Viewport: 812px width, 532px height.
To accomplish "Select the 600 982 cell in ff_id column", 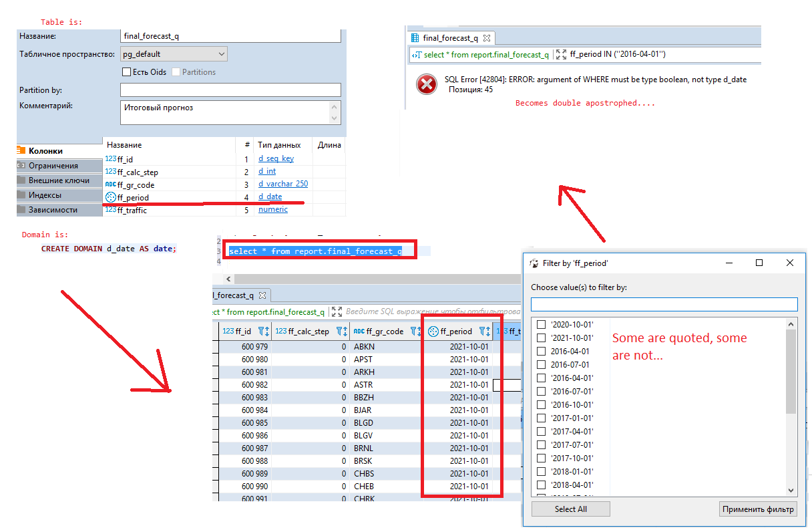I will (245, 384).
